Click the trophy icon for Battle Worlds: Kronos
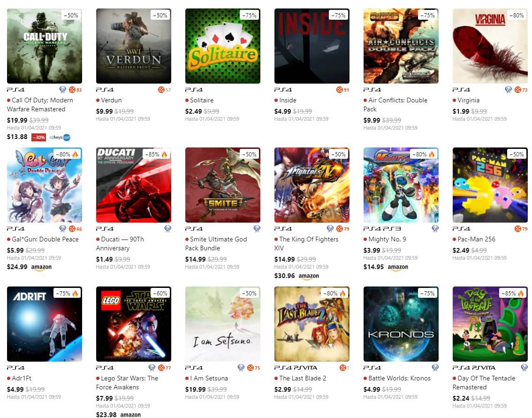Image resolution: width=532 pixels, height=418 pixels. (x=435, y=367)
